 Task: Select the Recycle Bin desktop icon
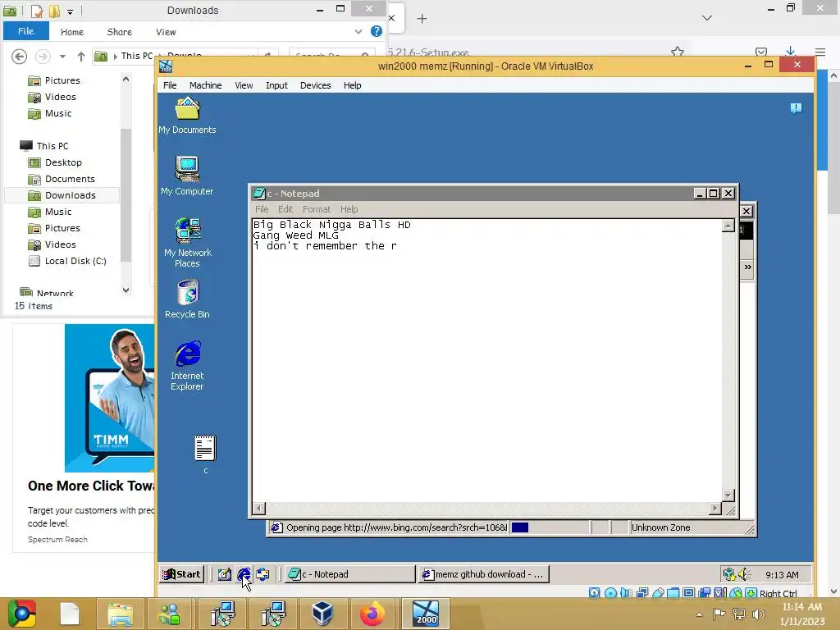pyautogui.click(x=187, y=299)
